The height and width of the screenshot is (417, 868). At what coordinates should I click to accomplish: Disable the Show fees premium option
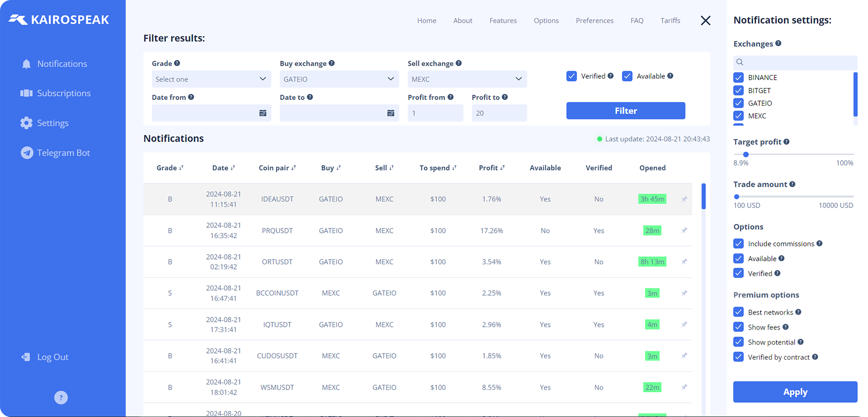[738, 327]
